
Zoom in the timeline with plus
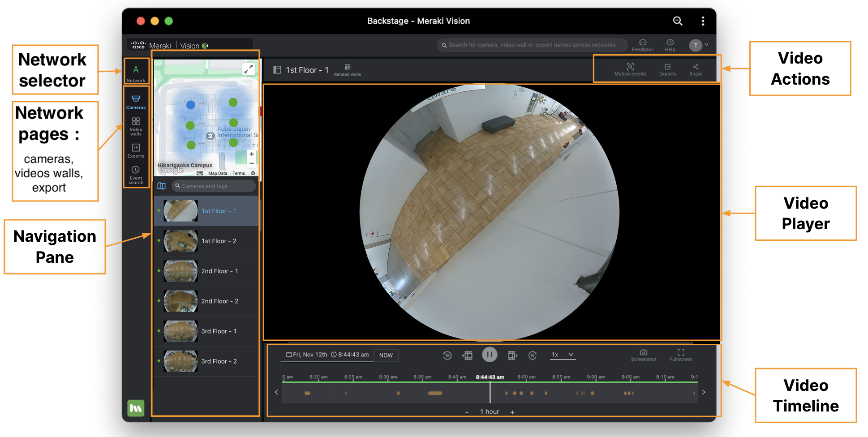pyautogui.click(x=512, y=412)
